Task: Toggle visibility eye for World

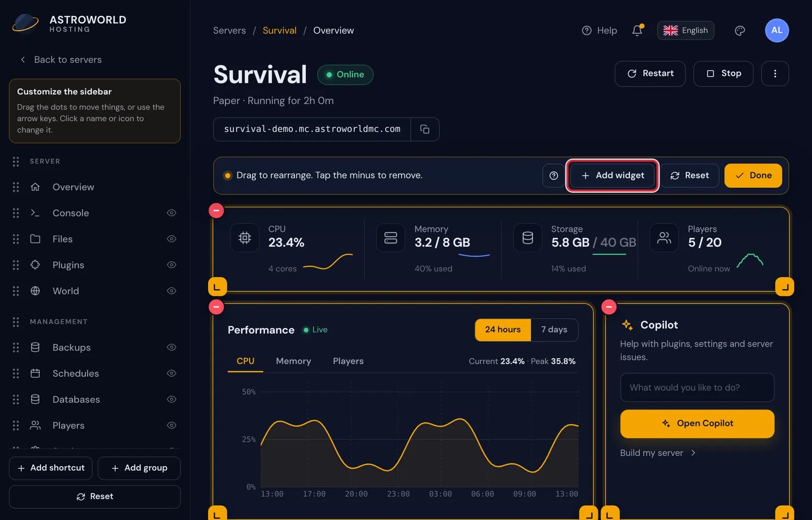Action: (172, 291)
